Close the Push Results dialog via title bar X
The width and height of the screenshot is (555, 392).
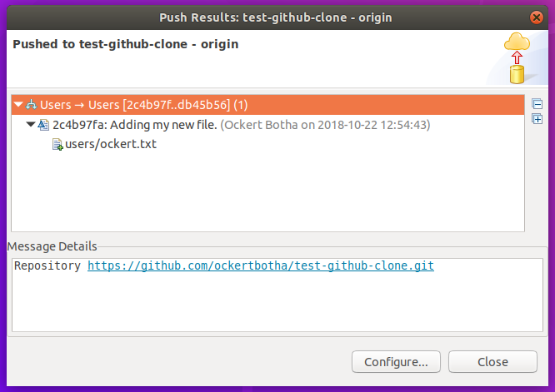538,17
